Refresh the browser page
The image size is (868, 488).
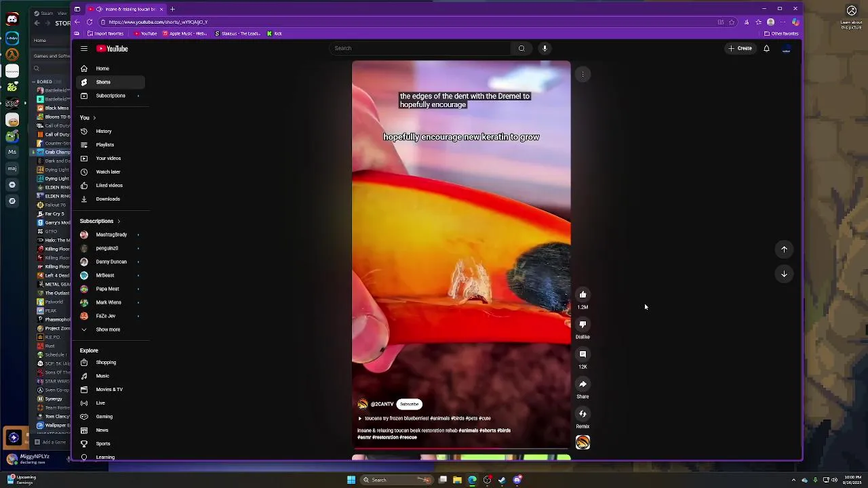(90, 22)
